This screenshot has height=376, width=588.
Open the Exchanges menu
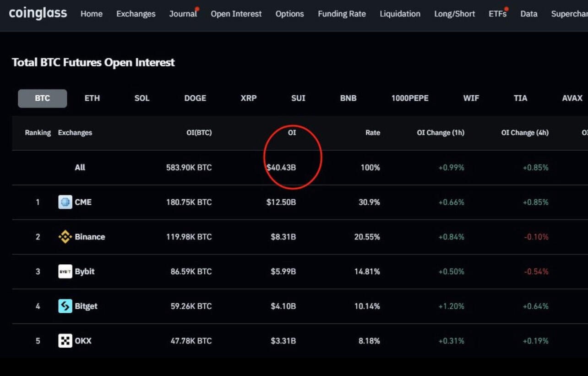136,14
